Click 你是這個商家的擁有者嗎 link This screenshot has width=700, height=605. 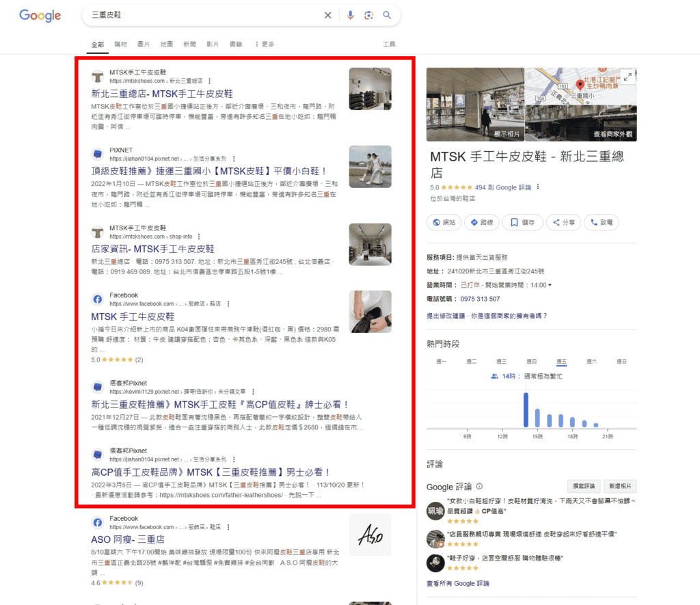(509, 316)
